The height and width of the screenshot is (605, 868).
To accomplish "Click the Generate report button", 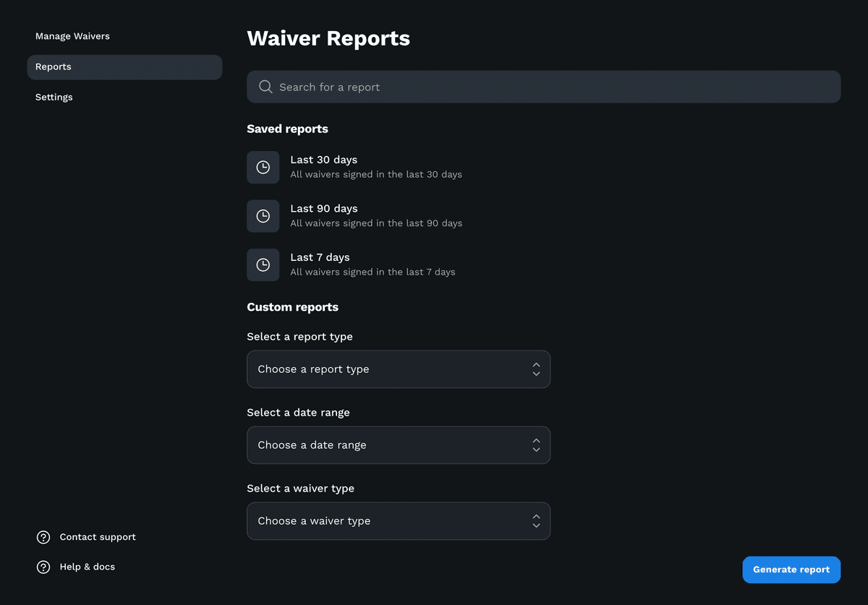I will click(791, 570).
